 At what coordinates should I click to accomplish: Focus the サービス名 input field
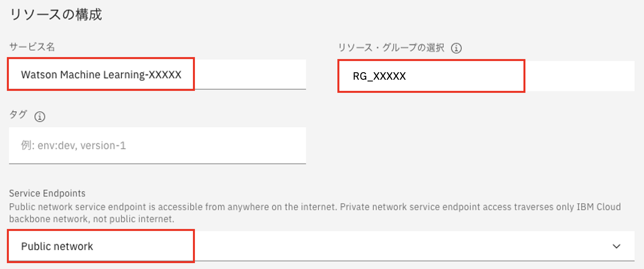[x=157, y=74]
